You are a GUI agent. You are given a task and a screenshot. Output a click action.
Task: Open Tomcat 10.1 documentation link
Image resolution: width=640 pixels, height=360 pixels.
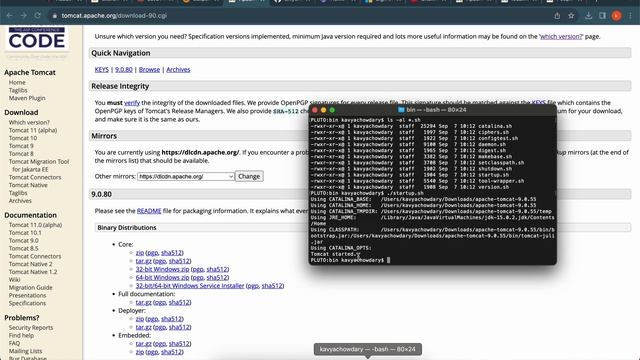coord(25,233)
